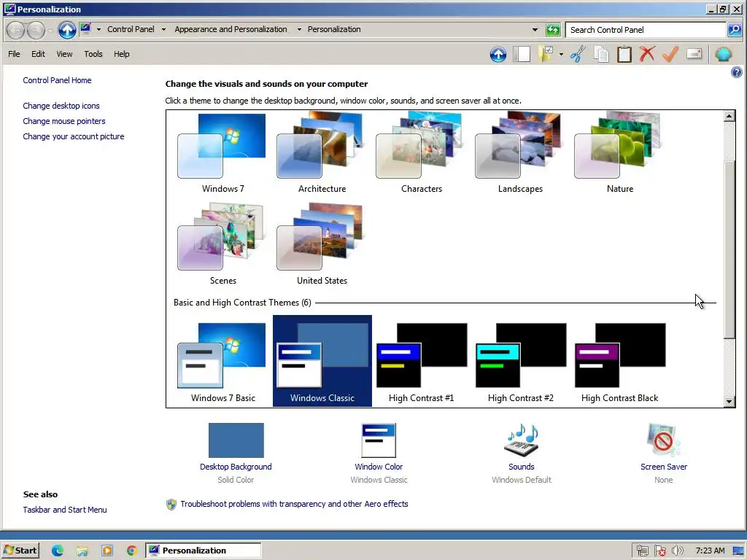Click the theme list scrollbar thumb
Viewport: 747px width, 560px height.
[729, 250]
